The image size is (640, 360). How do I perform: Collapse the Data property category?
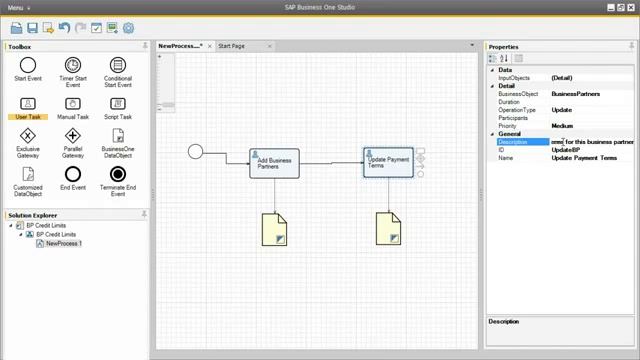coord(492,70)
